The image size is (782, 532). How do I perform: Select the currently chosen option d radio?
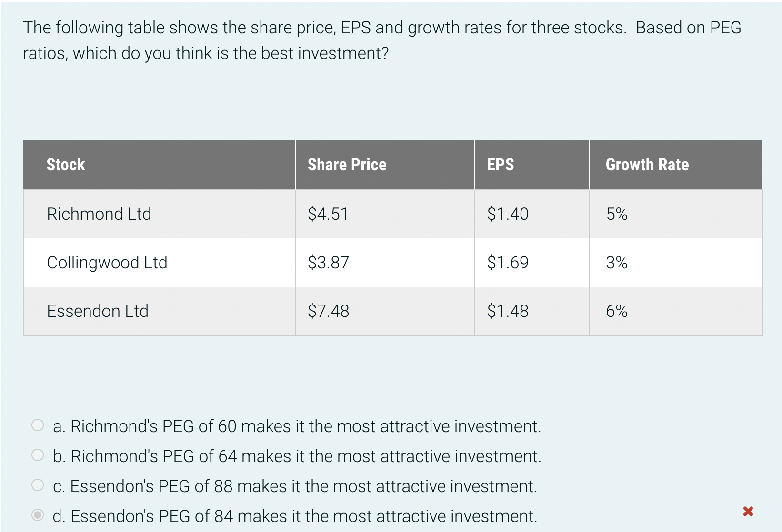pos(37,514)
